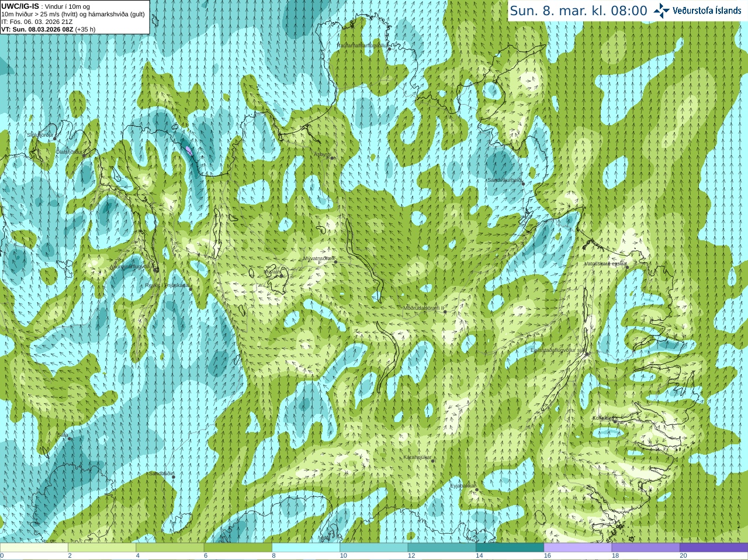This screenshot has width=748, height=560.
Task: Select the Ólafsfjörður station marker
Action: 83,154
